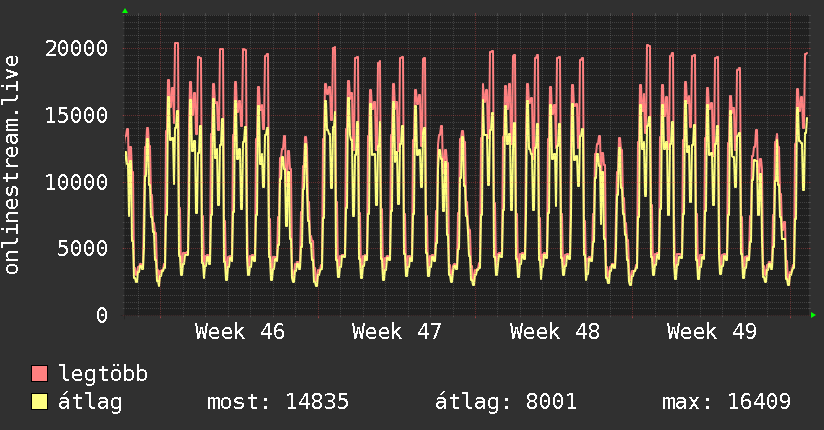Click the 5000 Y-axis value

pyautogui.click(x=83, y=248)
